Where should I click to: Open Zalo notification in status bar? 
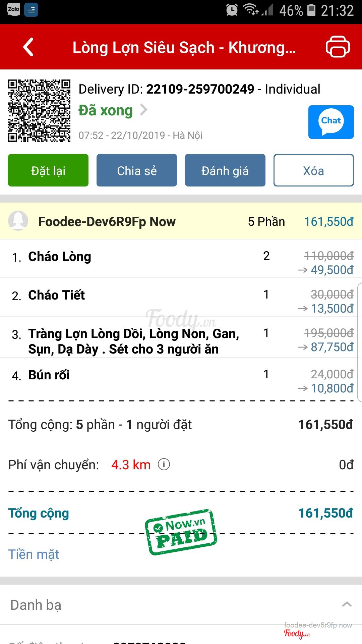[x=13, y=9]
